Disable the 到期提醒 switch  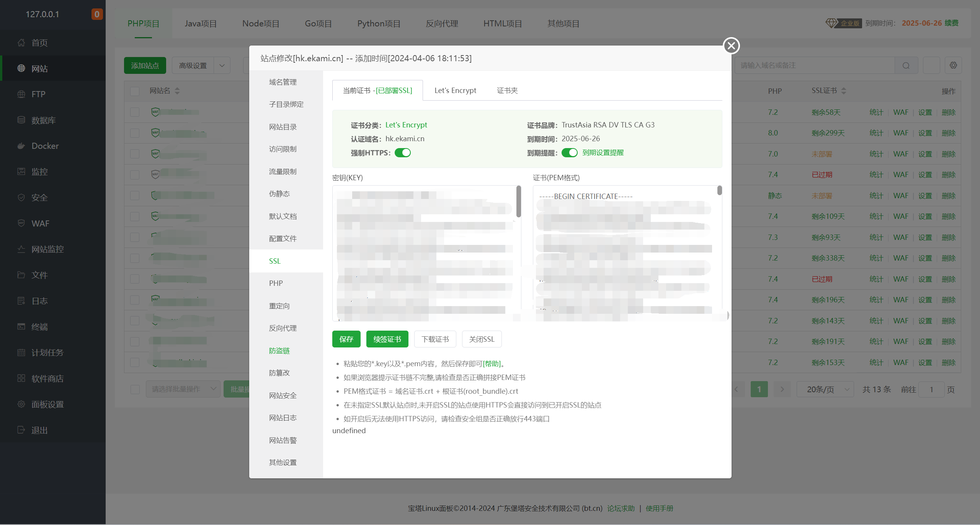569,153
